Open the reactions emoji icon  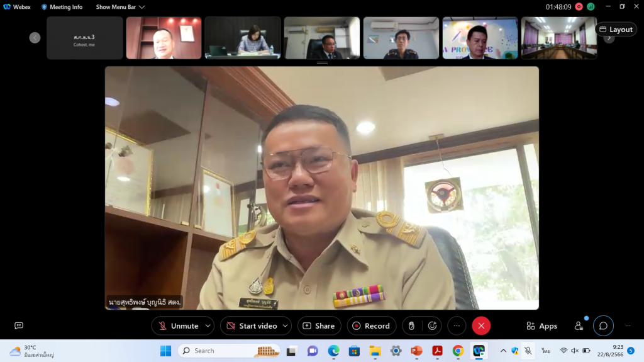pyautogui.click(x=432, y=325)
